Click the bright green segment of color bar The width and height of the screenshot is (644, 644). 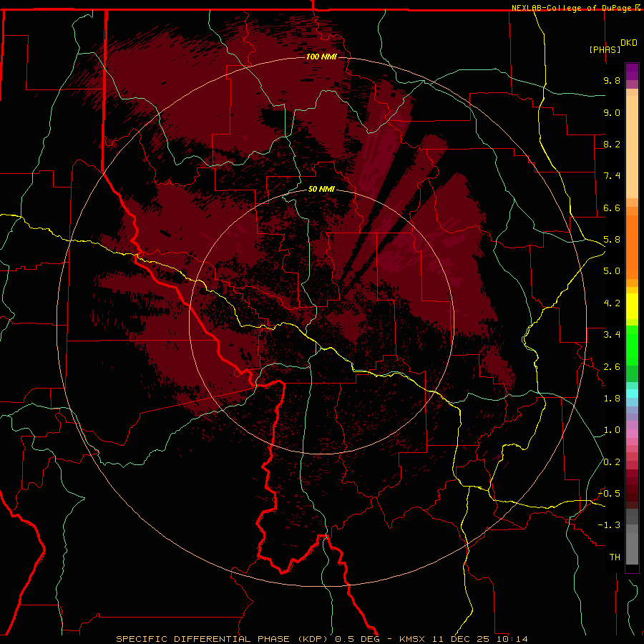pyautogui.click(x=632, y=346)
